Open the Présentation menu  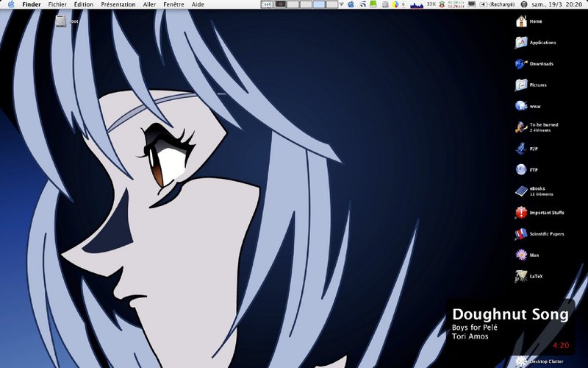[118, 4]
